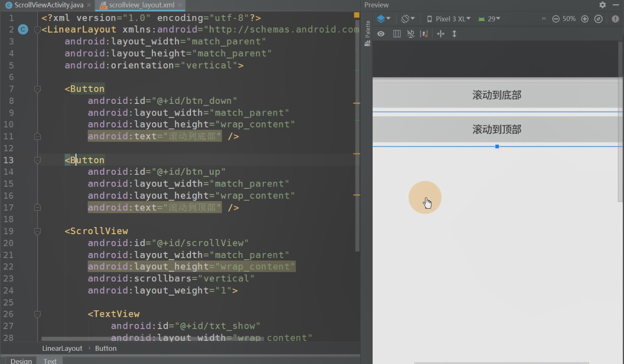Hide the Preview panel with minimize icon
Viewport: 624px width, 364px height.
[616, 5]
